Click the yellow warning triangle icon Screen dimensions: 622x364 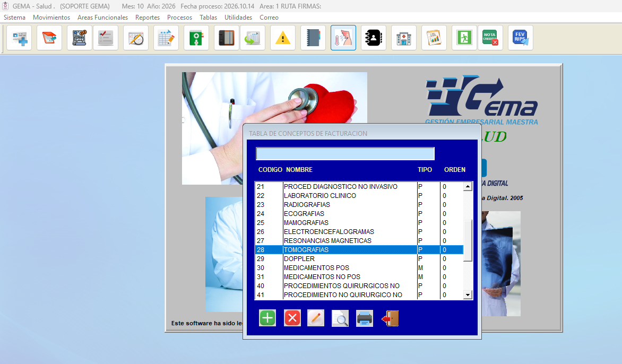tap(282, 38)
